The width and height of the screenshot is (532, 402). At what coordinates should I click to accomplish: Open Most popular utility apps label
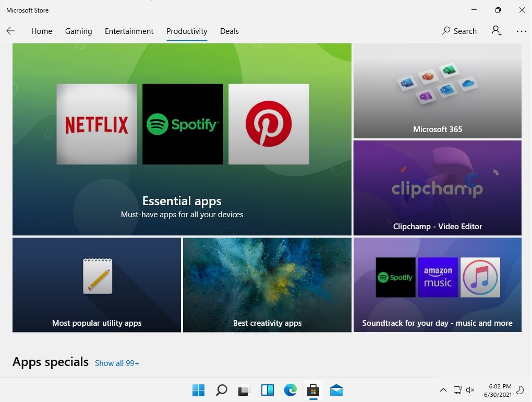96,323
